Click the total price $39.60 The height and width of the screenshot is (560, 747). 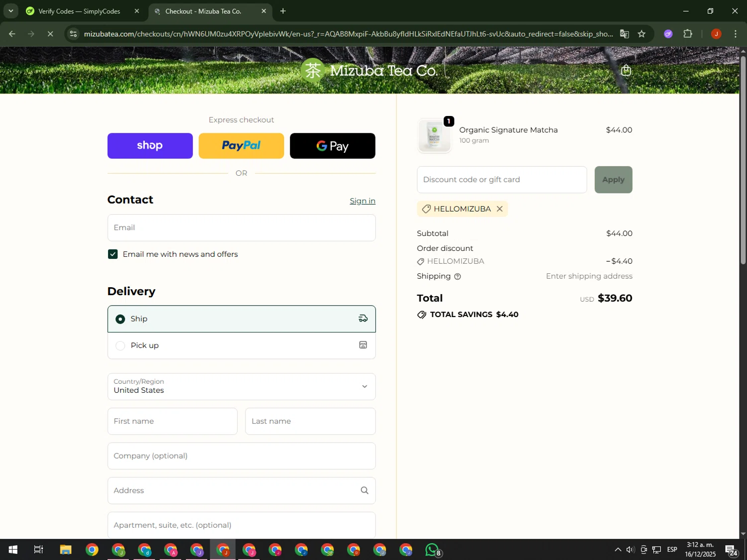pyautogui.click(x=615, y=298)
